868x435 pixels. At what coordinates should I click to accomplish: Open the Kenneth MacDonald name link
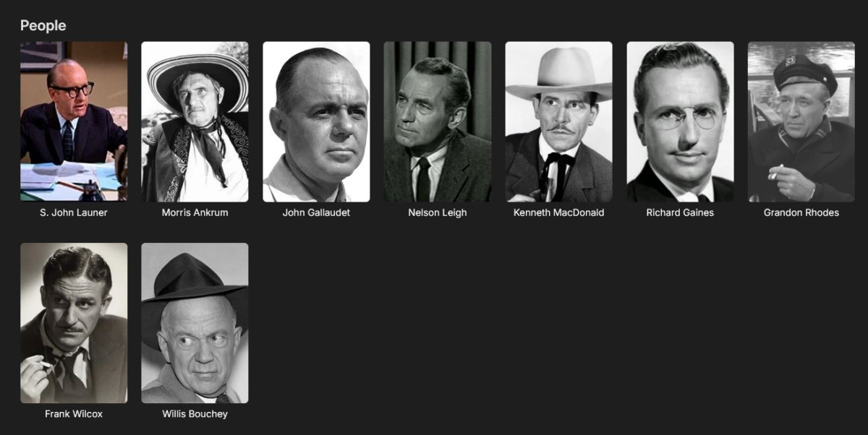pos(558,212)
